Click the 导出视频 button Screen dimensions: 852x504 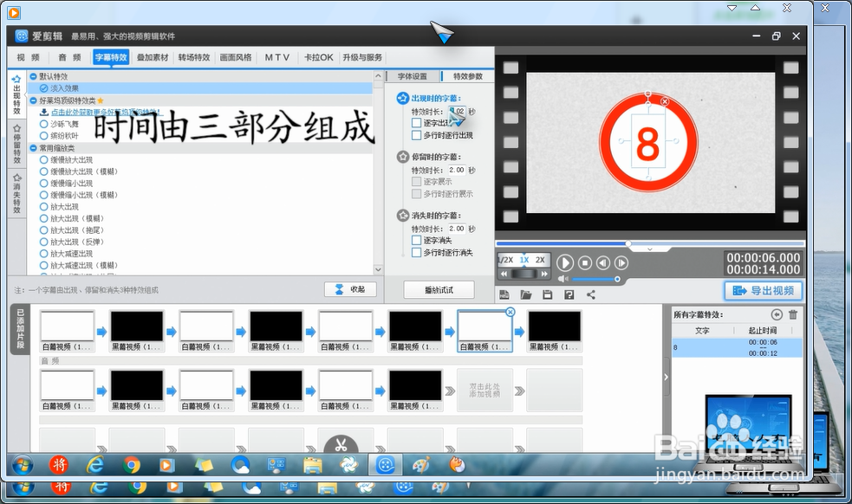pos(764,291)
